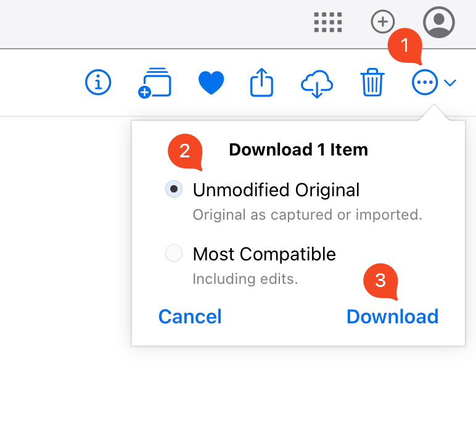Click Cancel in the download popover
This screenshot has width=476, height=448.
point(190,317)
